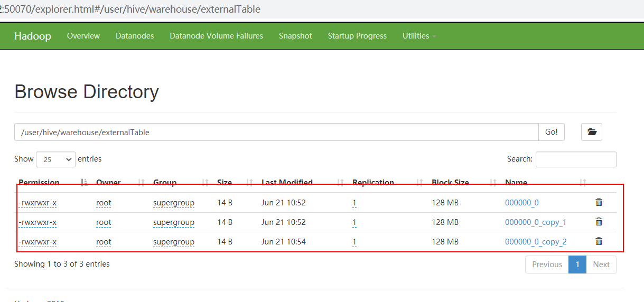Click permission of the 000000_0_copy_2 row
This screenshot has width=644, height=302.
(38, 242)
